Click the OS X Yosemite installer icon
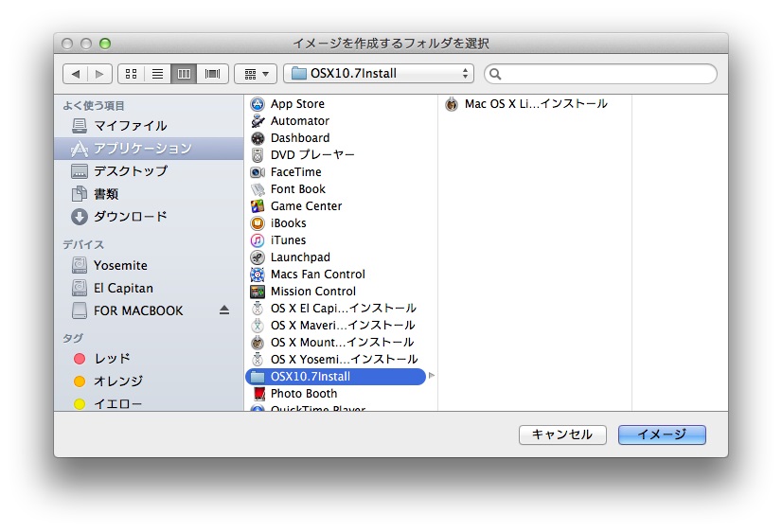The height and width of the screenshot is (532, 782). click(x=258, y=360)
